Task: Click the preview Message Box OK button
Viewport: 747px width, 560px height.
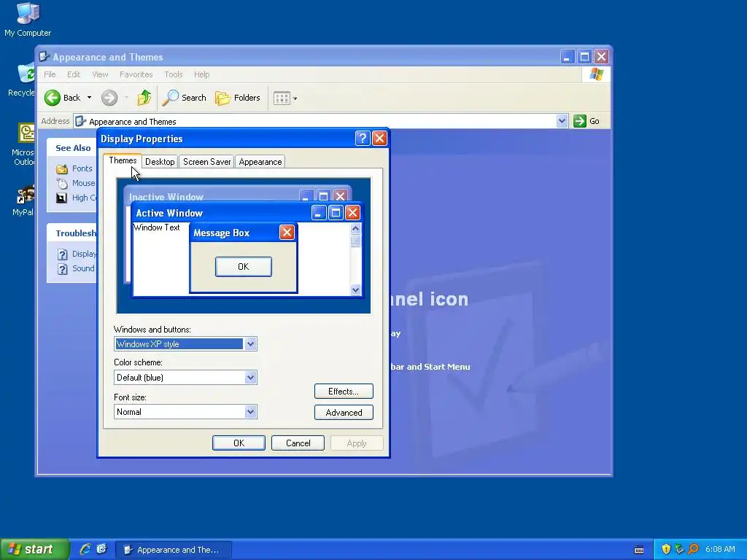Action: tap(244, 267)
